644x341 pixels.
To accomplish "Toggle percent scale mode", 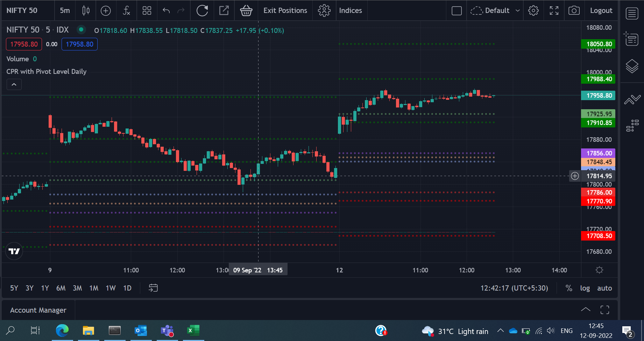I will pyautogui.click(x=569, y=288).
